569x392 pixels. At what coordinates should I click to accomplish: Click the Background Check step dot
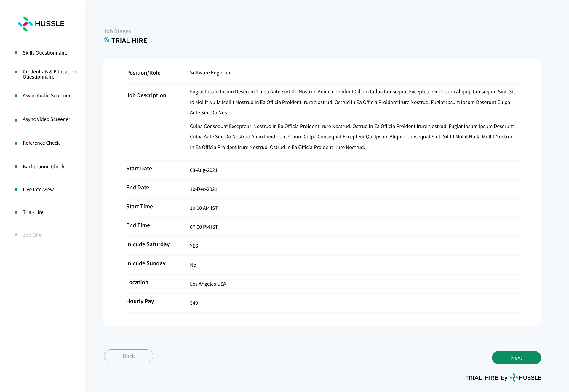point(16,167)
